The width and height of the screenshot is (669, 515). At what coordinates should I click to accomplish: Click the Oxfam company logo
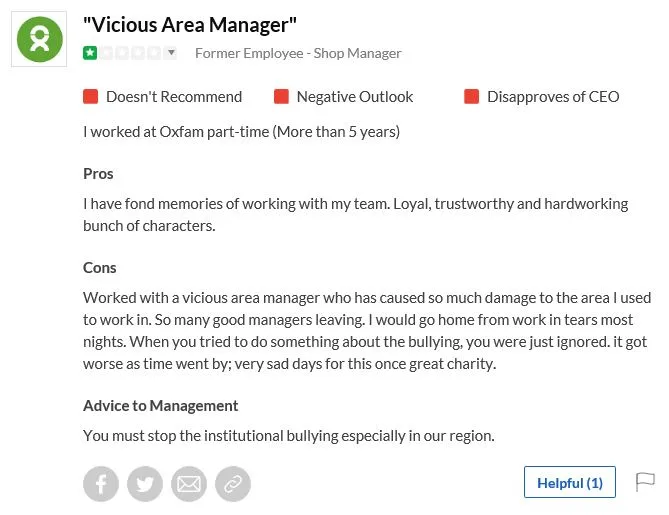(x=39, y=39)
